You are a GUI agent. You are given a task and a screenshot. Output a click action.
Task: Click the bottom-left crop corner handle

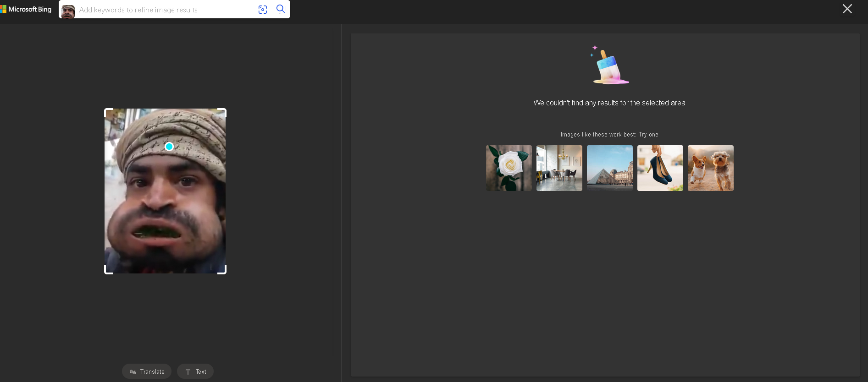point(108,270)
